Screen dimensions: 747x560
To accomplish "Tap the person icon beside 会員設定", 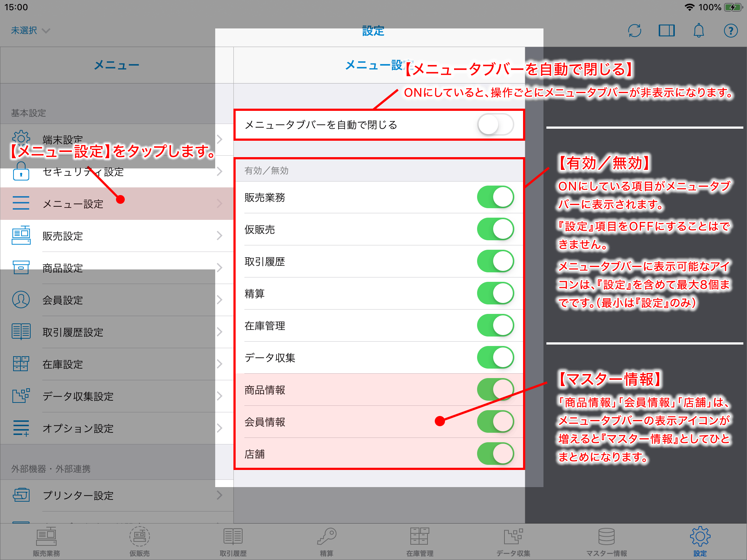I will point(21,299).
